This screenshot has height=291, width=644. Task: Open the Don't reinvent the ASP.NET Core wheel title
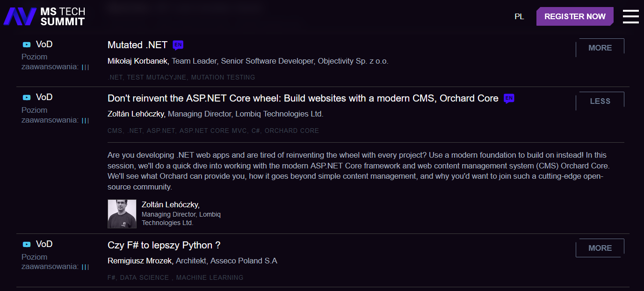[303, 98]
